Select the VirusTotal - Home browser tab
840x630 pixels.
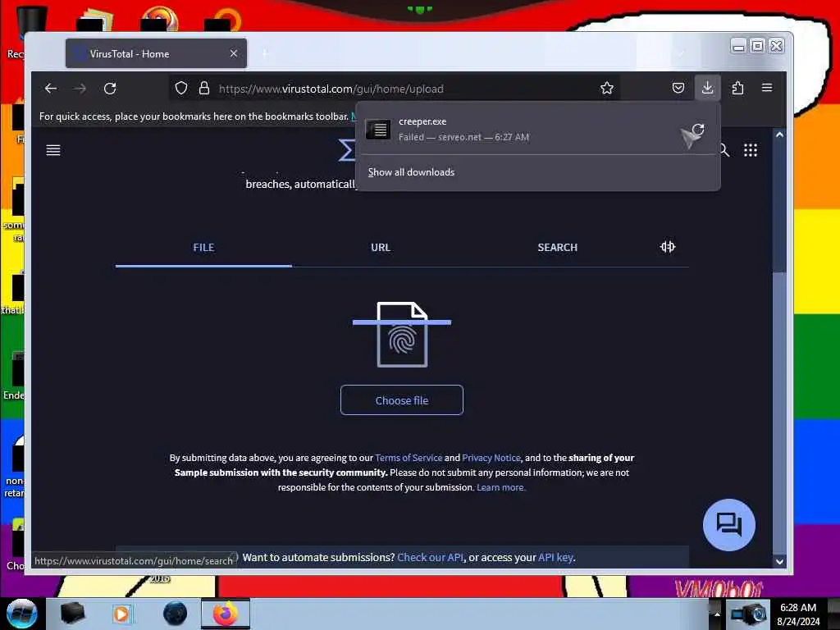156,53
